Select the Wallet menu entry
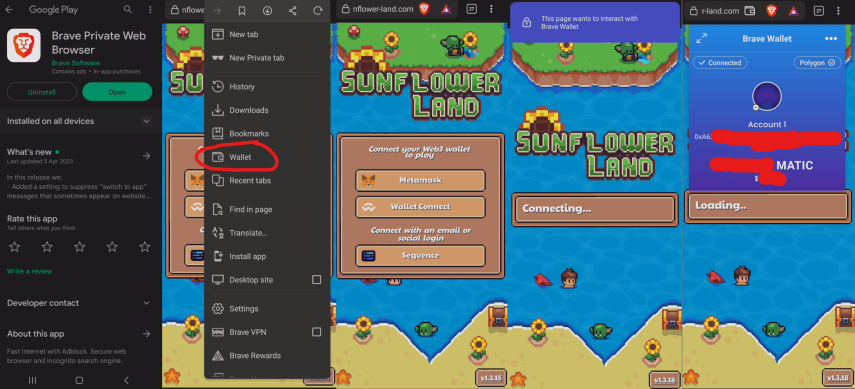Screen dimensions: 855x389 [267, 157]
